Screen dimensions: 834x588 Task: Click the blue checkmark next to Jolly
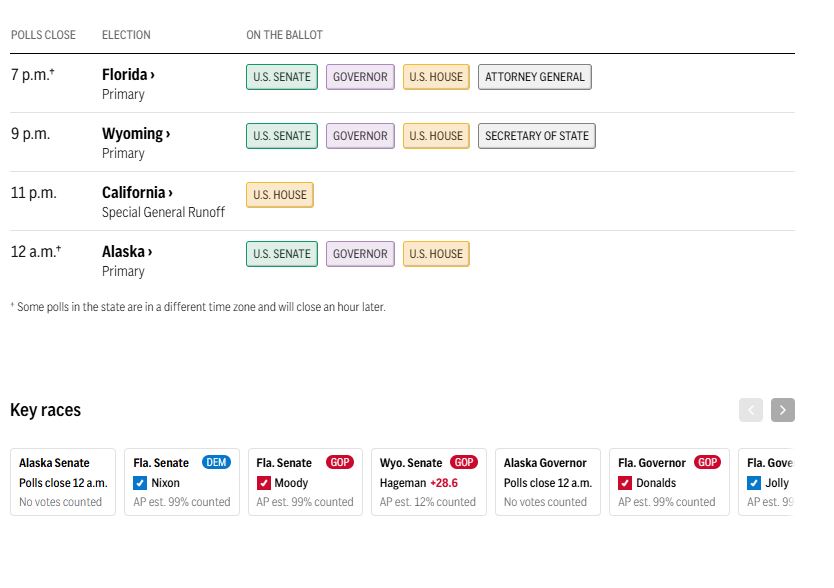coord(754,483)
